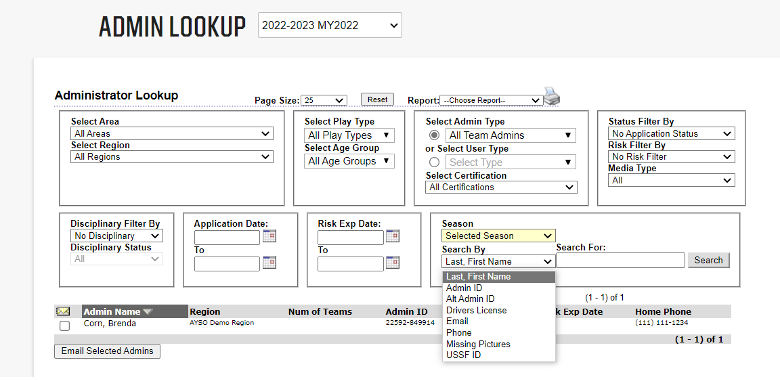780x380 pixels.
Task: Sort by Admin ID column header
Action: coord(406,312)
